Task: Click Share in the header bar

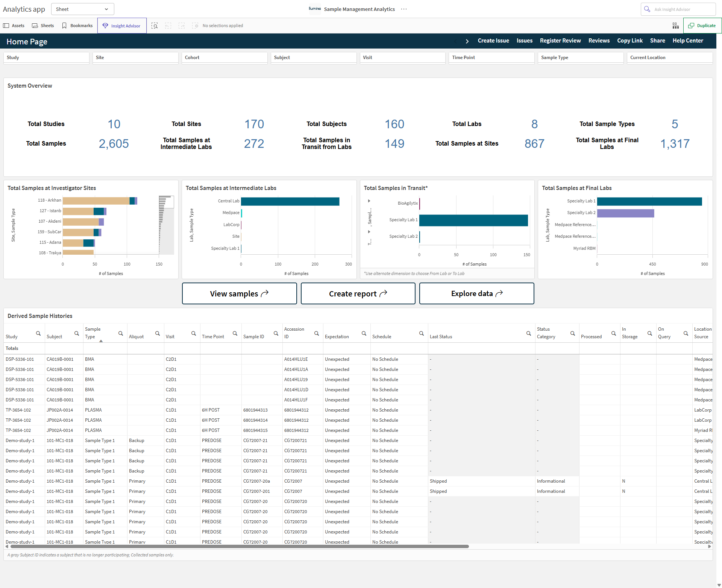Action: click(x=658, y=41)
